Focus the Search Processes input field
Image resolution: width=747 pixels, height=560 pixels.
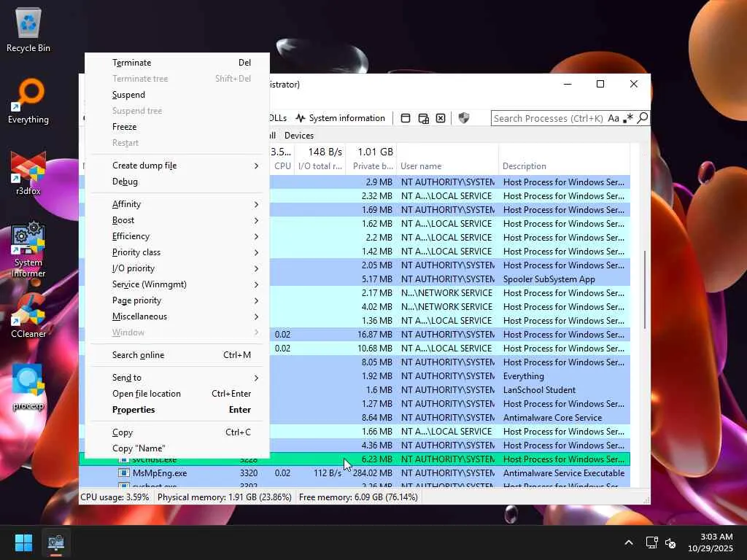pyautogui.click(x=549, y=118)
